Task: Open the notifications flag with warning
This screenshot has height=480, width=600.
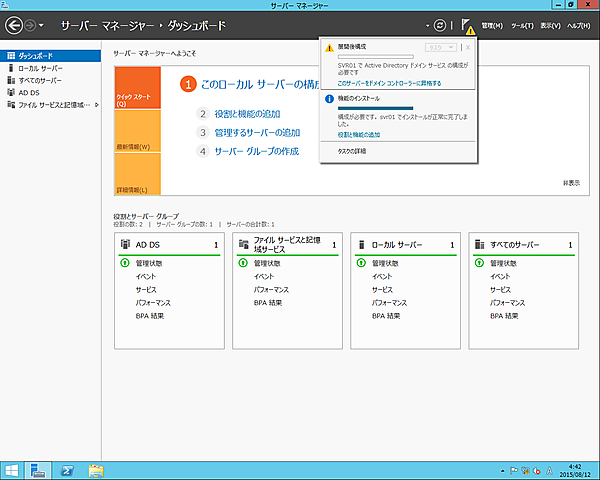Action: point(467,24)
